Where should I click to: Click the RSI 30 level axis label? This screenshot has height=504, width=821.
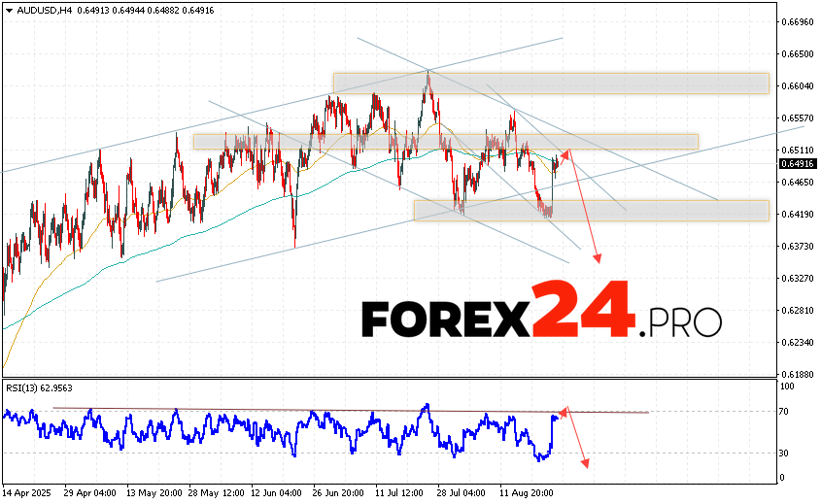coord(785,454)
